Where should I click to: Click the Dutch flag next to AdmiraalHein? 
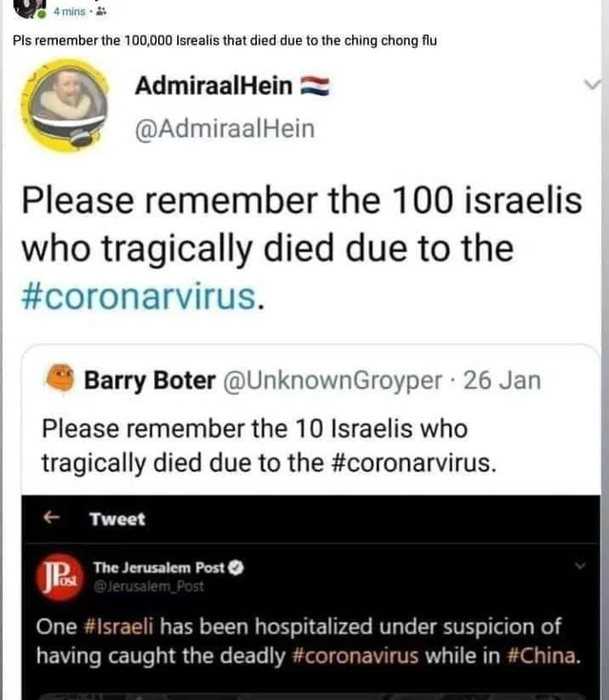point(315,87)
